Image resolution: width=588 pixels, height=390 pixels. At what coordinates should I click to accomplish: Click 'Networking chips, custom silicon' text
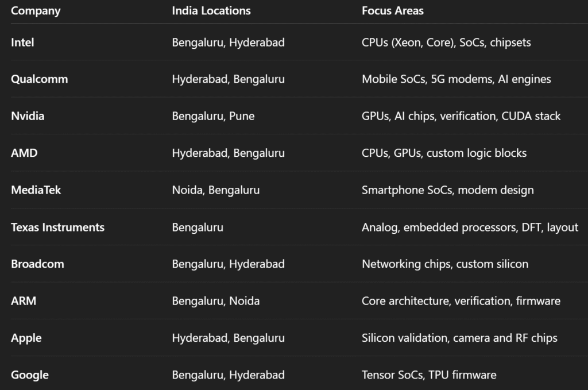[x=445, y=264]
